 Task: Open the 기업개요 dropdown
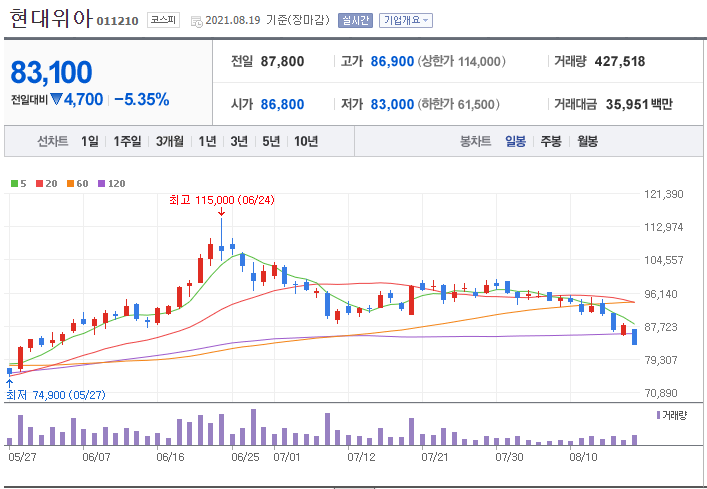(x=406, y=20)
